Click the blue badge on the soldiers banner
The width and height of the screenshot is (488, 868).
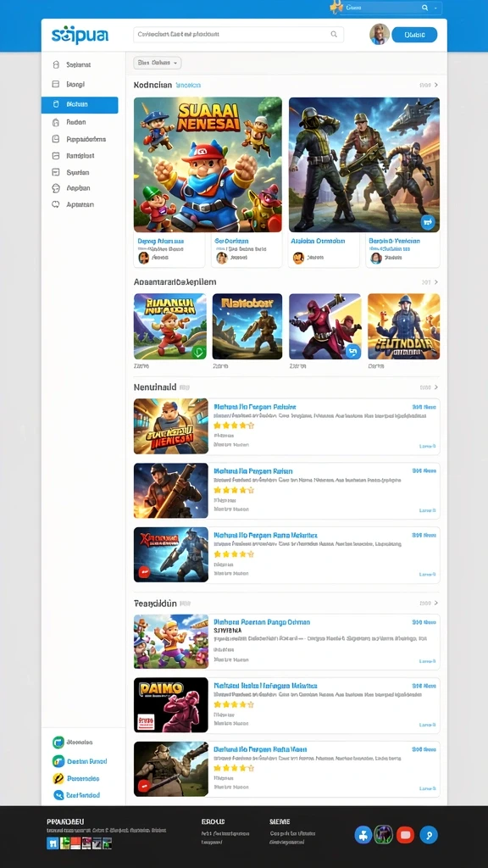tap(427, 223)
